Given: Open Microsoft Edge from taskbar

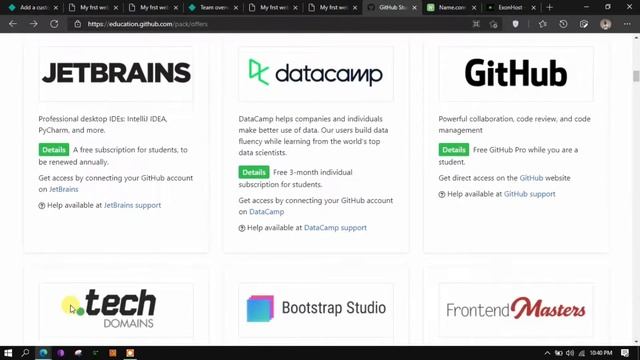Looking at the screenshot, I should [x=43, y=353].
